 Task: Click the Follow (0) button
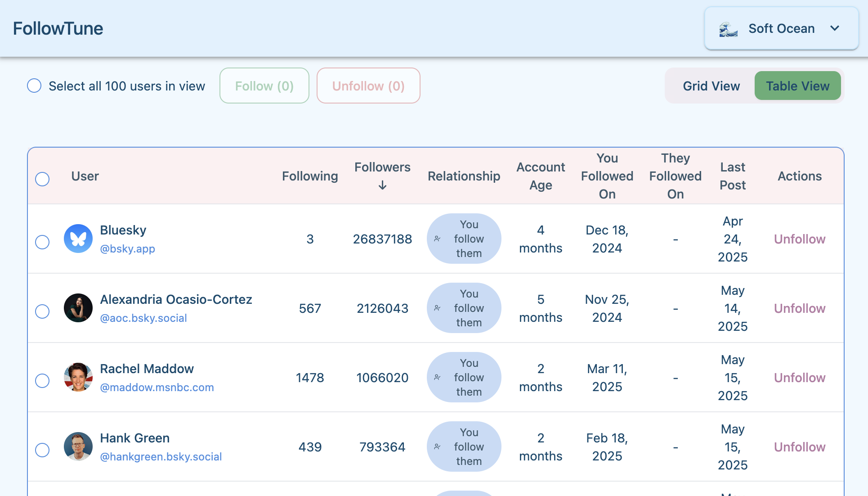(264, 86)
